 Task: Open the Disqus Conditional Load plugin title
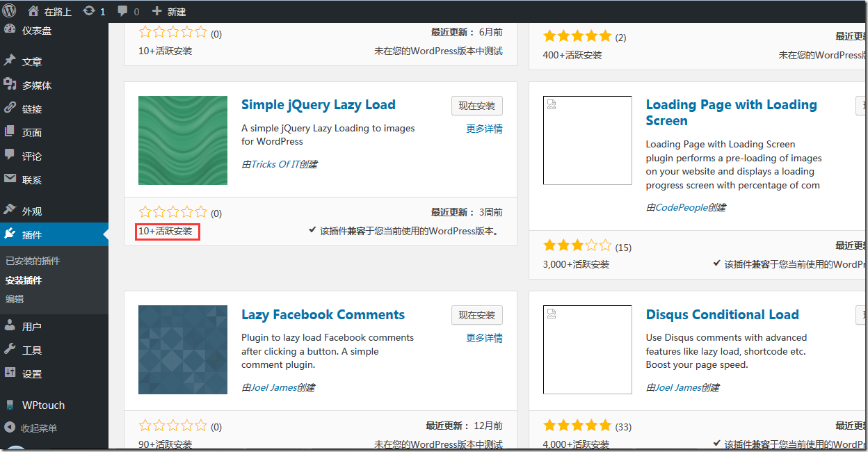[x=722, y=315]
